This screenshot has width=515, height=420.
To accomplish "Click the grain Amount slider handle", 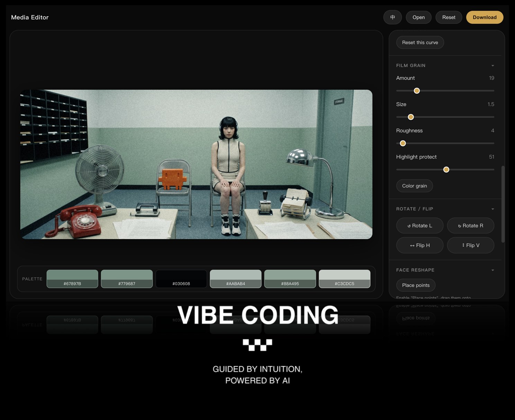I will (417, 91).
